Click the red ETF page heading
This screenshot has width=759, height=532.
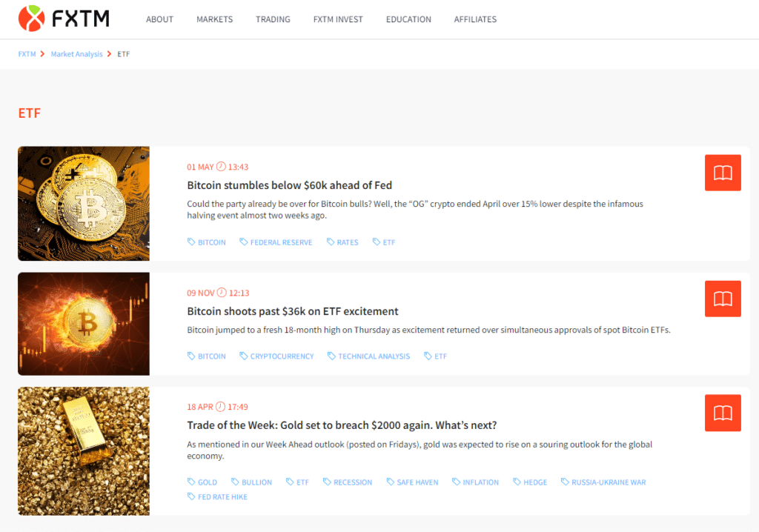(x=30, y=113)
